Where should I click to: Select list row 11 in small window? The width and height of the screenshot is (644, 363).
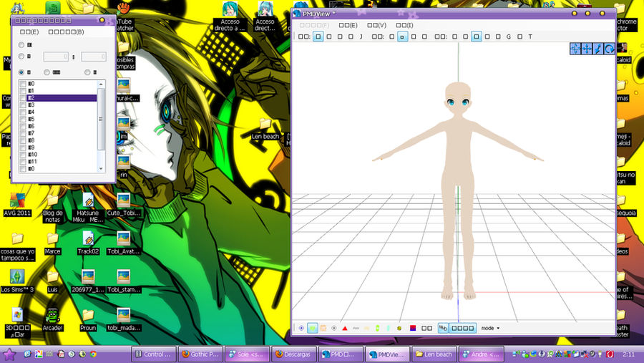pyautogui.click(x=62, y=162)
